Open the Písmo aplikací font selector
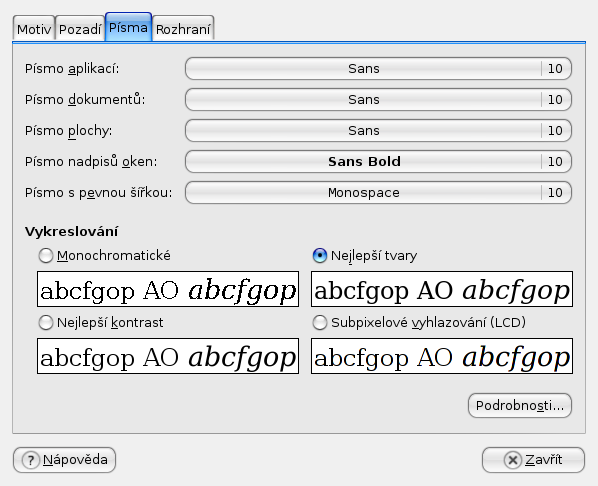598x486 pixels. pyautogui.click(x=378, y=69)
